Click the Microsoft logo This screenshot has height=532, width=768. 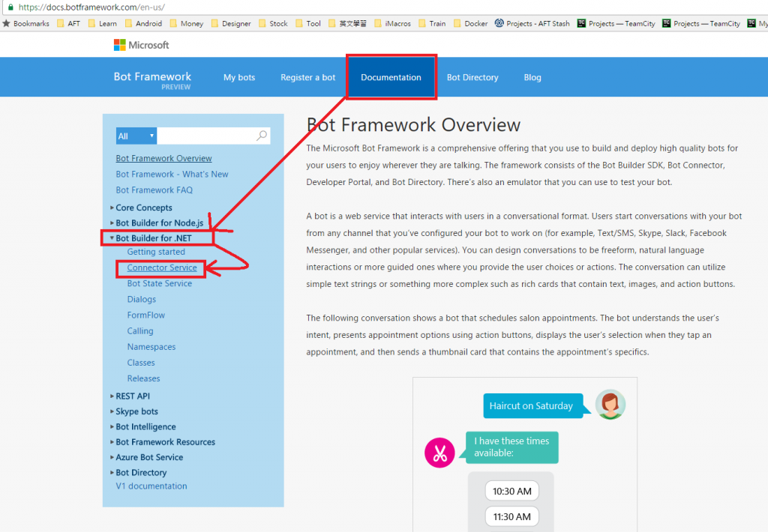pyautogui.click(x=141, y=45)
